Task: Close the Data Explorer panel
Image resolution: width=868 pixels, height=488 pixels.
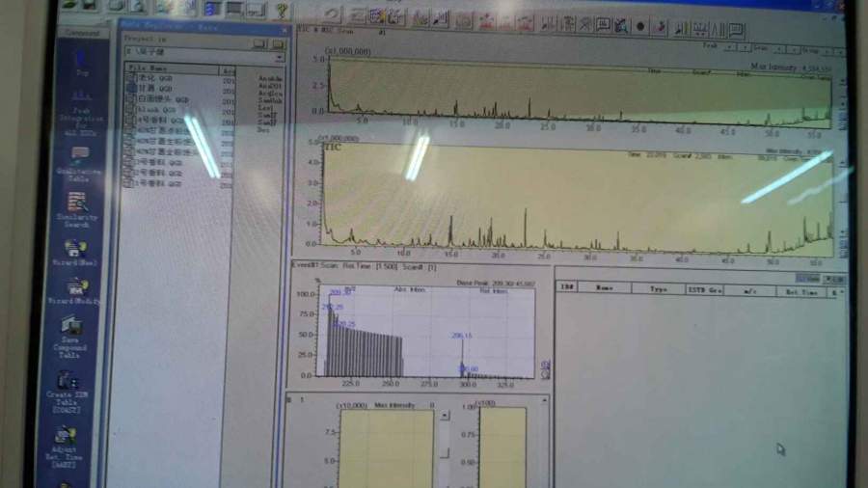Action: point(284,29)
